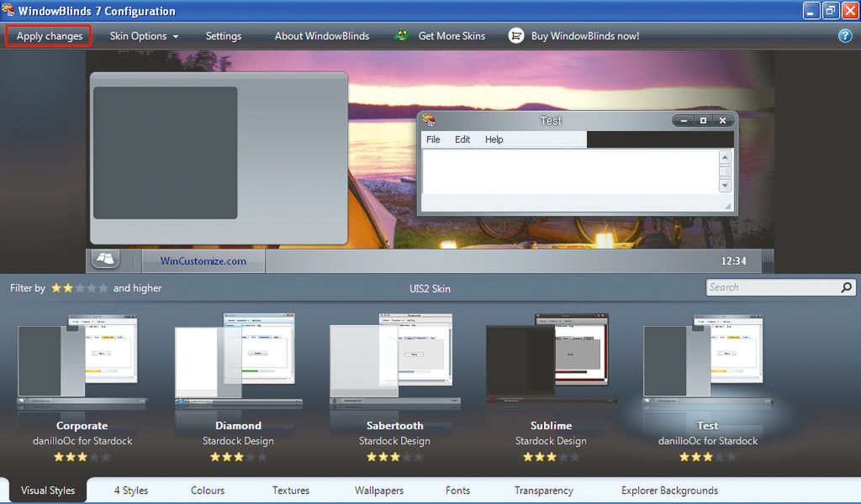Image resolution: width=861 pixels, height=504 pixels.
Task: Click the large window in the skin preview
Action: [x=219, y=158]
